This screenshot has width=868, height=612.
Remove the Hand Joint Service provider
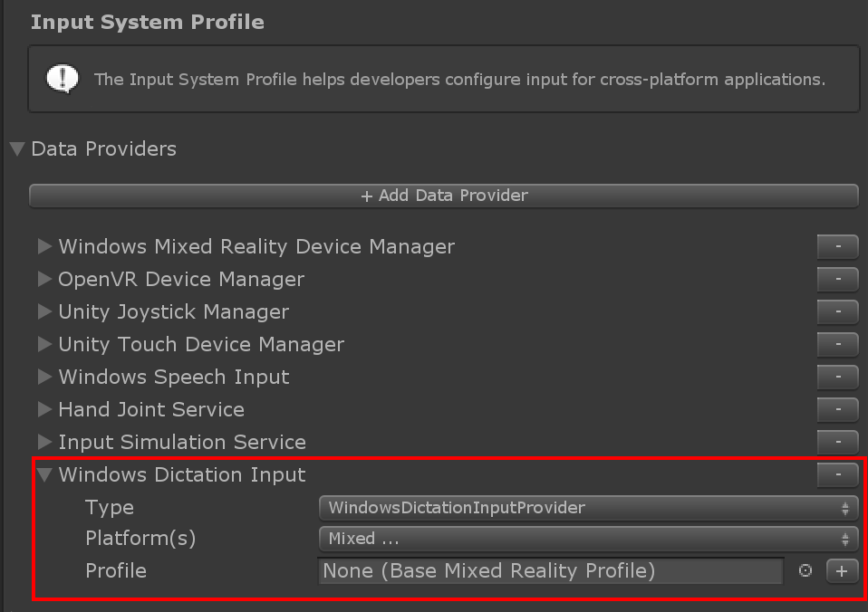[x=837, y=409]
